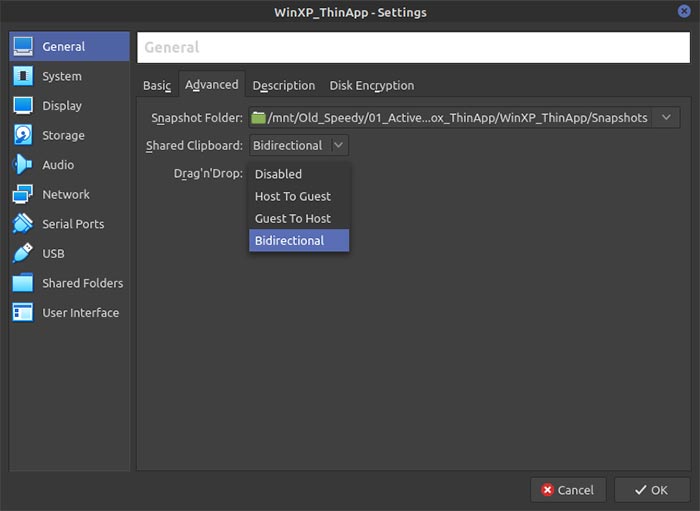Screen dimensions: 700x511
Task: Choose Host To Guest option
Action: click(x=299, y=196)
